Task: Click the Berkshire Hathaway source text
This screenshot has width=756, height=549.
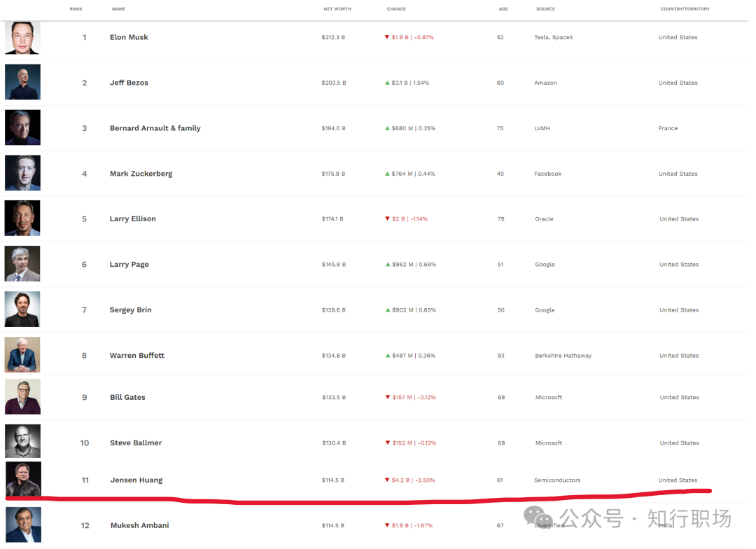Action: click(563, 356)
